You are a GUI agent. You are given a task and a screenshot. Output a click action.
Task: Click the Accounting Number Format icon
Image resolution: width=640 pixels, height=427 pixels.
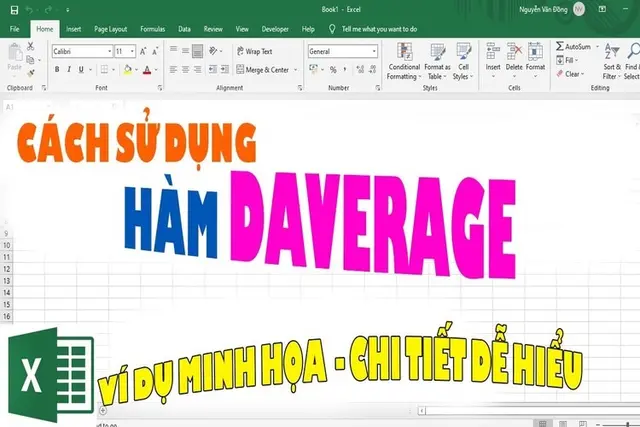click(313, 69)
